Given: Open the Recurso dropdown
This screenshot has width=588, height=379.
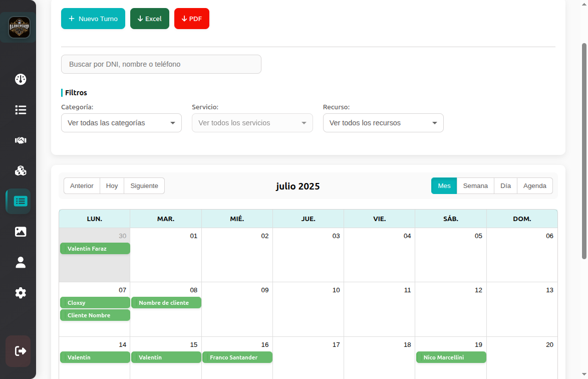Looking at the screenshot, I should click(x=383, y=123).
